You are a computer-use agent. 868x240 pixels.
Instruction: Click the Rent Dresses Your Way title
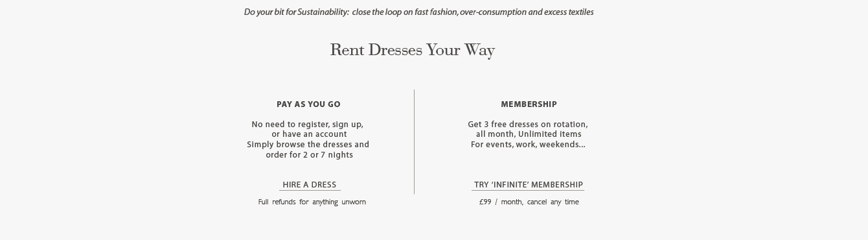[x=413, y=50]
